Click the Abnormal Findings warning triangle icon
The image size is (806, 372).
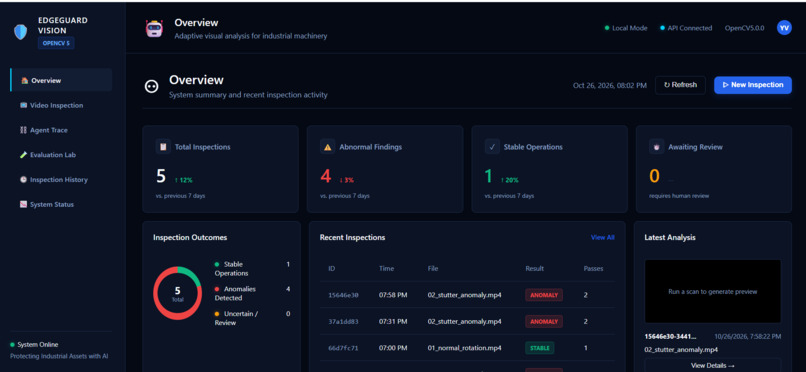327,147
